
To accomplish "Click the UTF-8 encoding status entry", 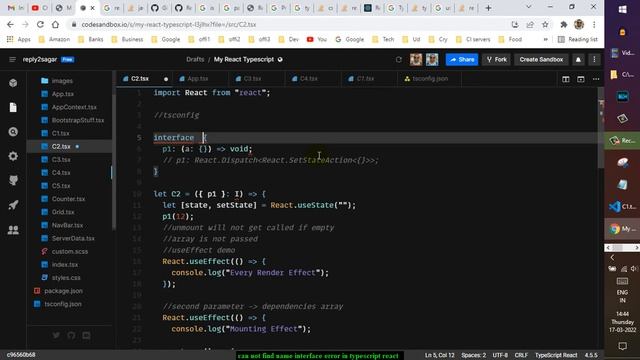I will pos(500,355).
